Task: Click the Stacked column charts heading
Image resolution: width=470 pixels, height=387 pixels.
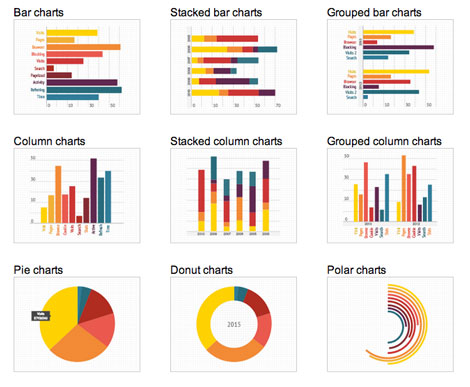Action: tap(226, 141)
